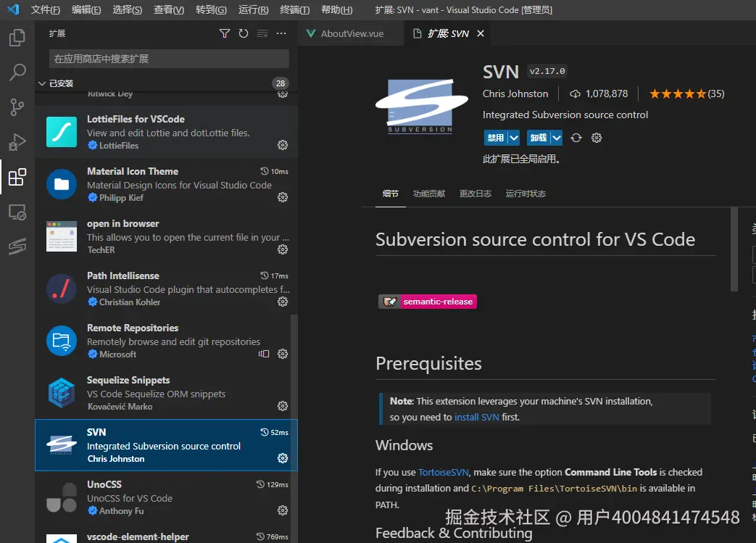Click the SVN extension logo image
756x543 pixels.
(421, 106)
